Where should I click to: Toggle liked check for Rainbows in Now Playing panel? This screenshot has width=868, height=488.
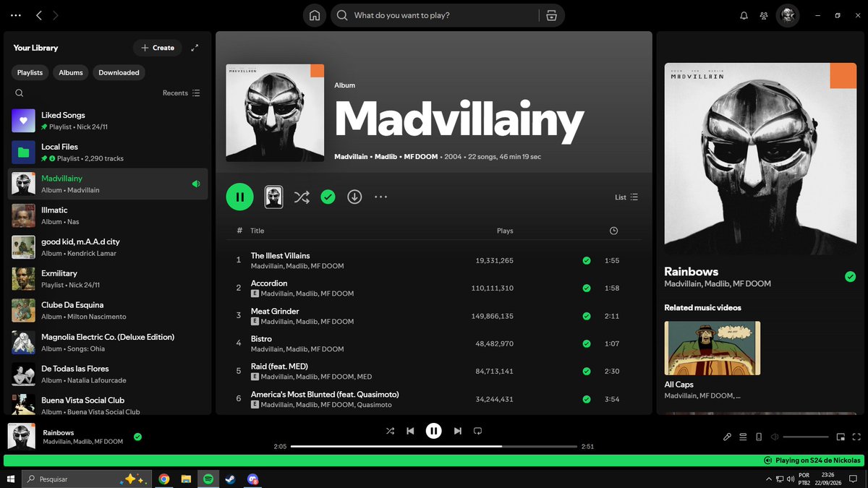tap(851, 277)
